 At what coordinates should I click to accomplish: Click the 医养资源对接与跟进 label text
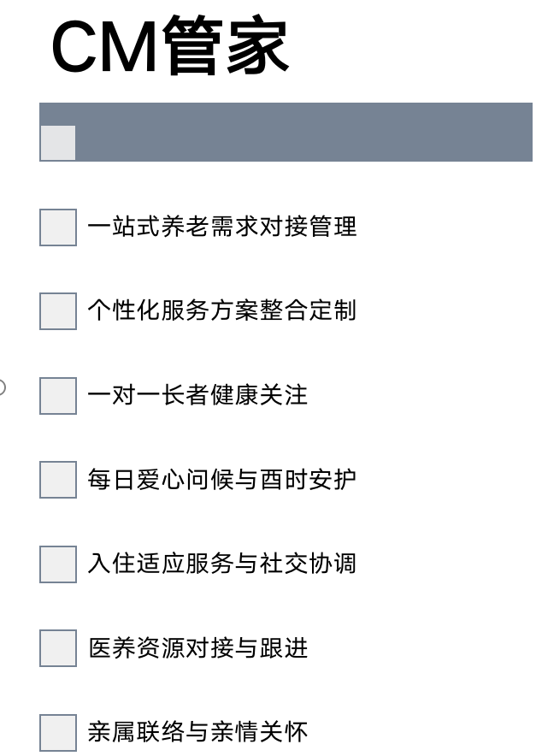tap(197, 647)
